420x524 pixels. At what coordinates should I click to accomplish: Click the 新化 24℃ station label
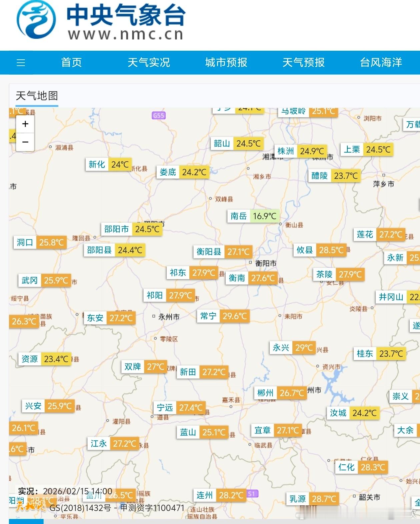point(108,165)
